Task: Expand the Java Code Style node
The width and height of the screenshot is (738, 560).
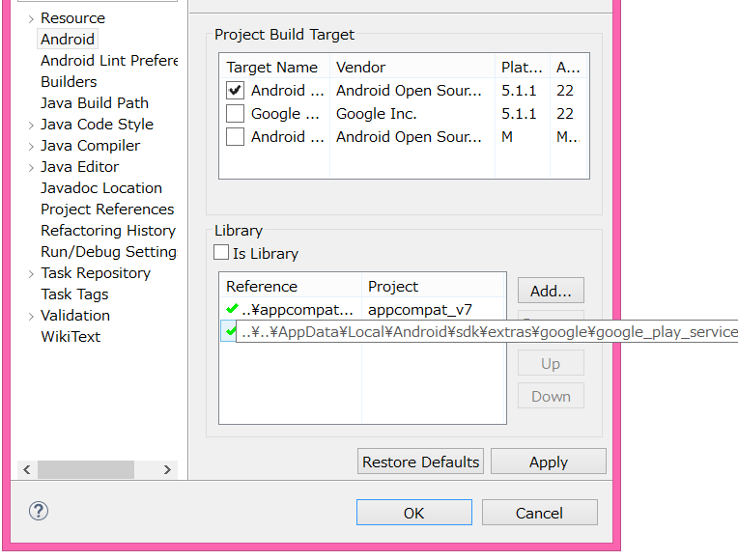Action: (31, 125)
